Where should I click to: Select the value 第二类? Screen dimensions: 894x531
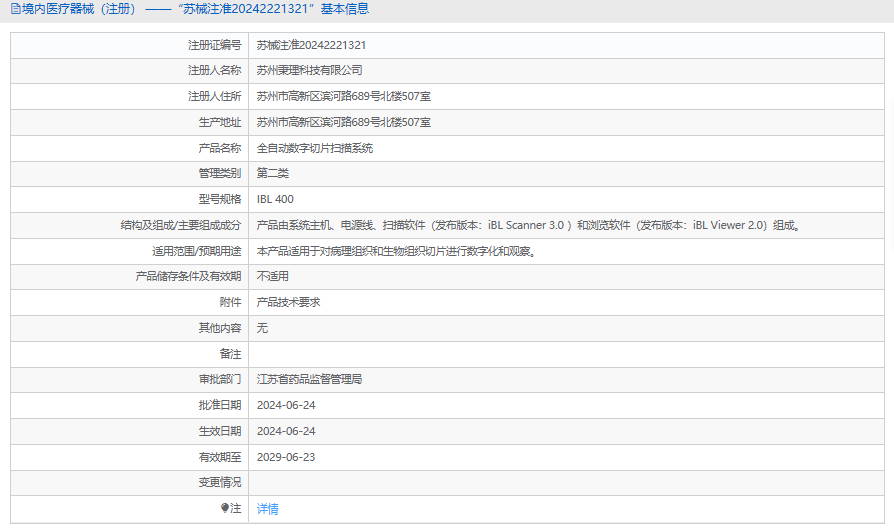tap(273, 173)
